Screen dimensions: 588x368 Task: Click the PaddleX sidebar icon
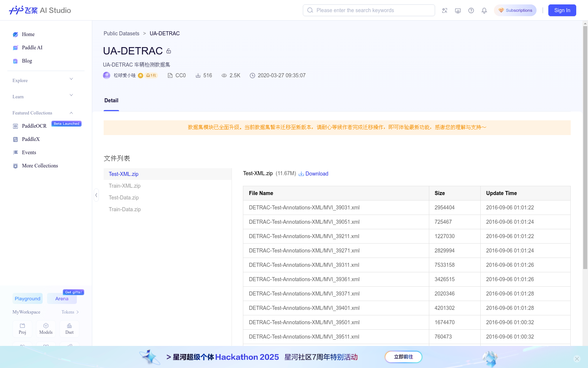(x=15, y=139)
